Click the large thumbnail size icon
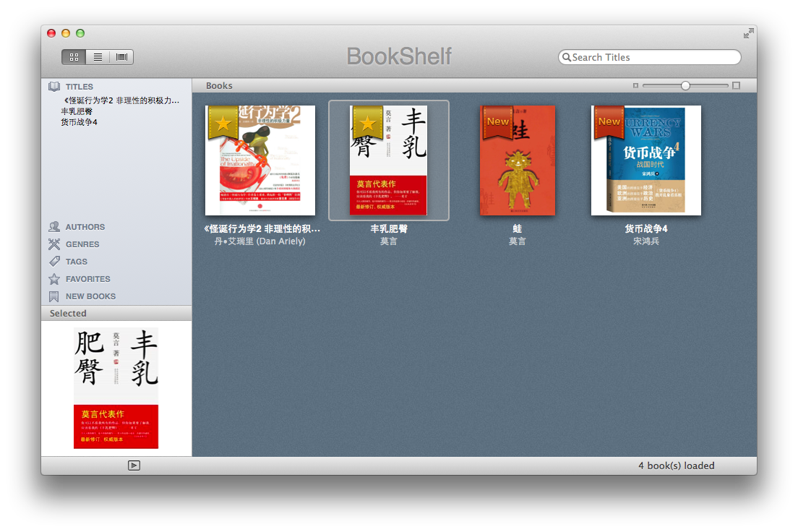Screen dimensions: 798x532 (736, 85)
